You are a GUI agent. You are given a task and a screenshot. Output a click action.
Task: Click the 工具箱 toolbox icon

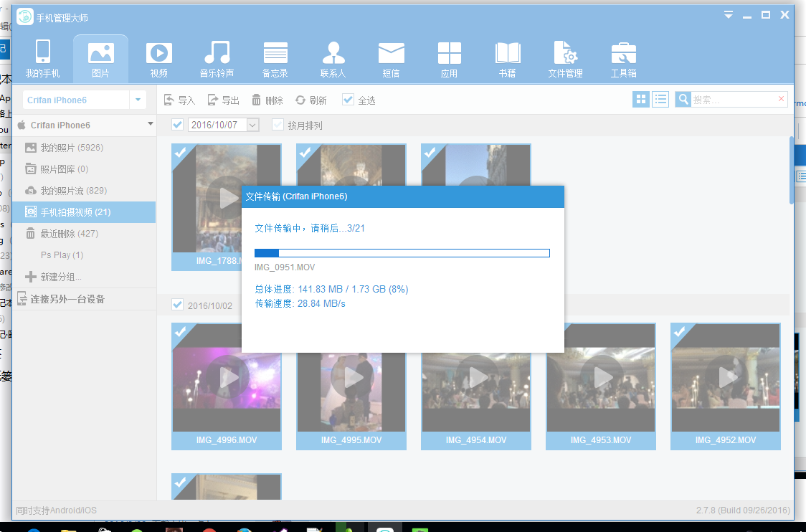click(x=624, y=53)
